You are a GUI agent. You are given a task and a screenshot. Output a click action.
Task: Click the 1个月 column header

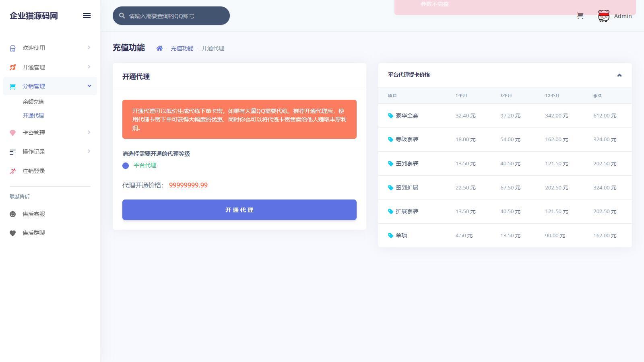coord(461,96)
